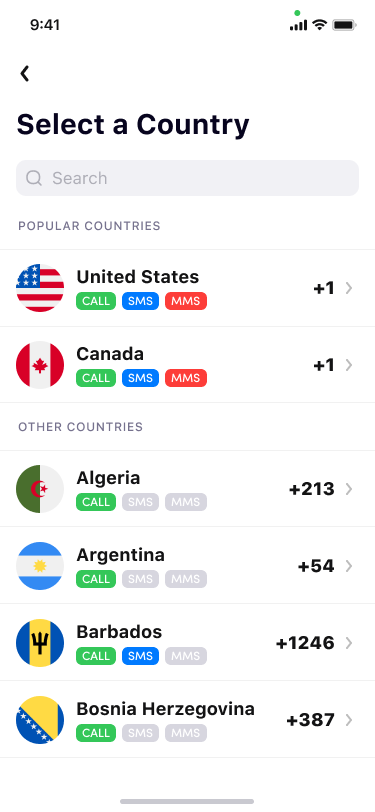This screenshot has height=812, width=375.
Task: Click the Canada maple leaf flag
Action: [40, 365]
